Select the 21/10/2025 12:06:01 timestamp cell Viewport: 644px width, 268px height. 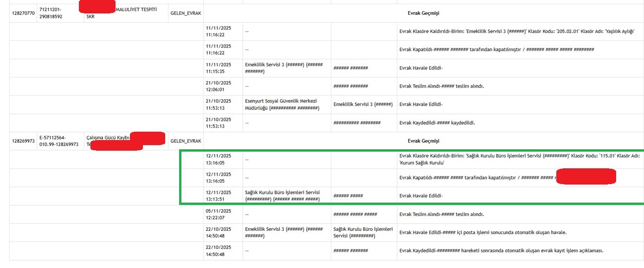coord(219,86)
